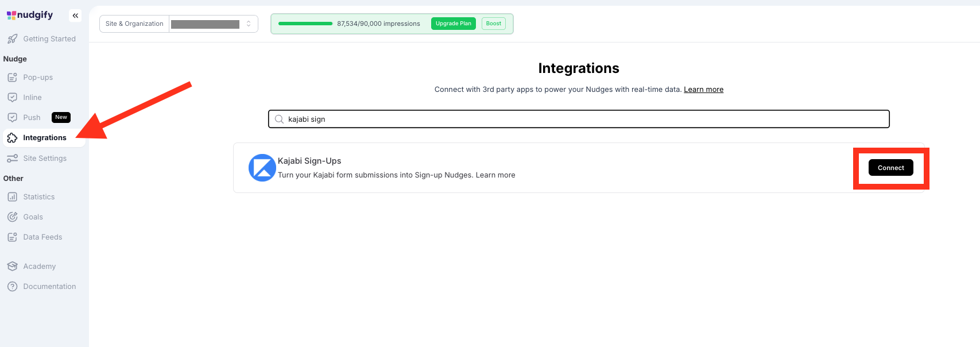Open the Inline nudges page
This screenshot has height=347, width=980.
coord(32,98)
